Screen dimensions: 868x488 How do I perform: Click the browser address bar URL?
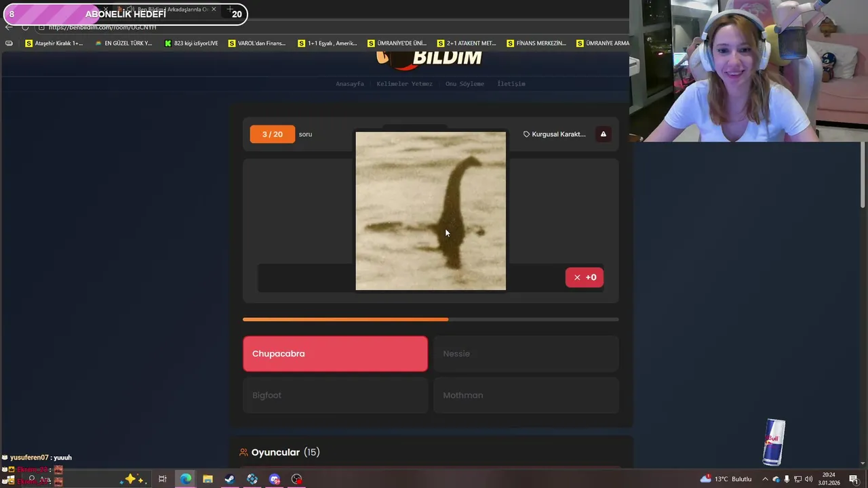coord(102,27)
